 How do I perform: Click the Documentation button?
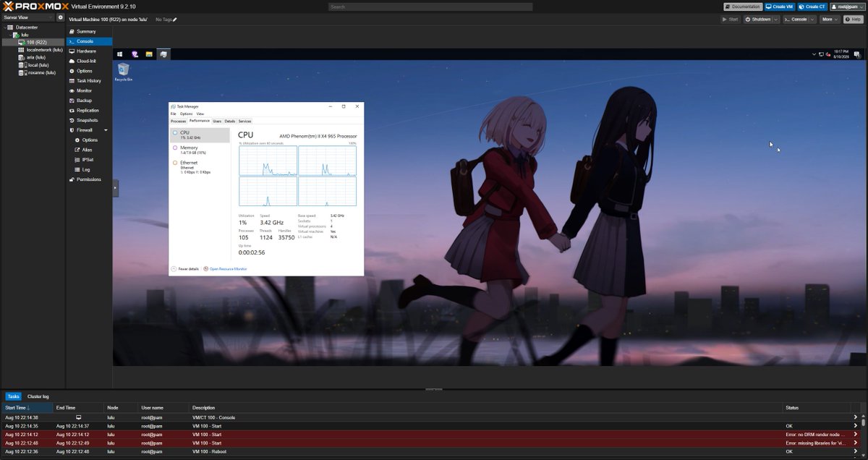(x=743, y=7)
